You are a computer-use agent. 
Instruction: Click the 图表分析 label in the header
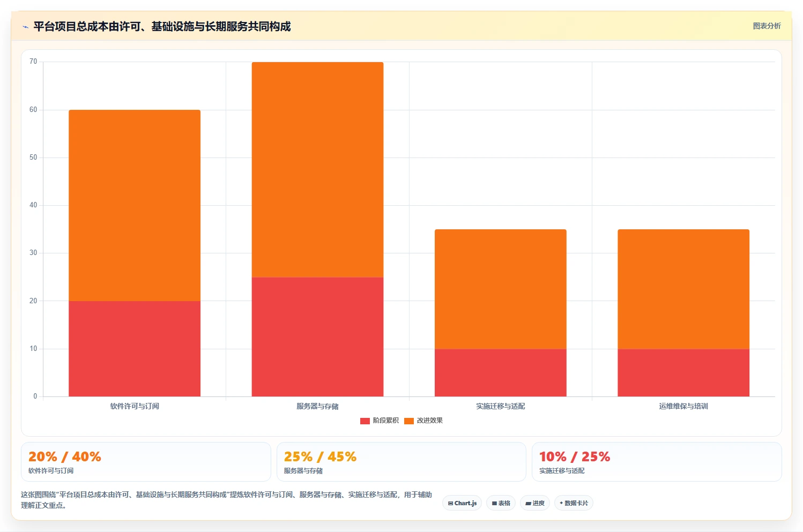pos(767,26)
